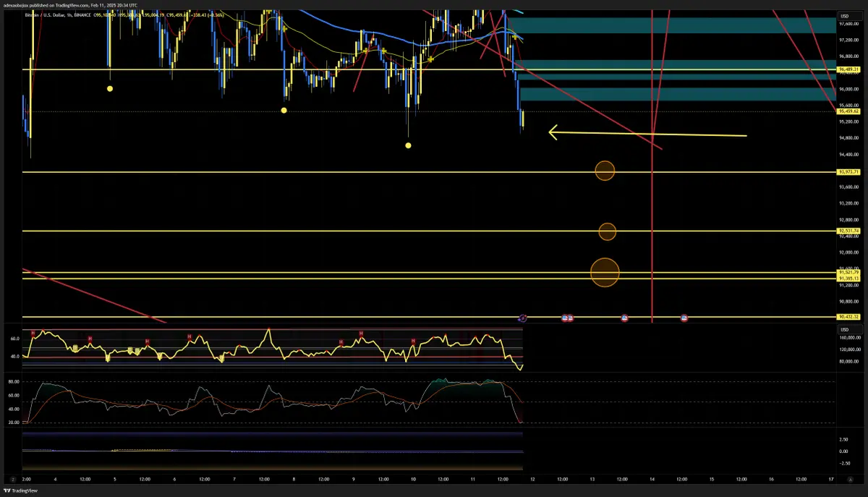This screenshot has height=497, width=868.
Task: Select the 92,531.74 price level label
Action: tap(848, 231)
